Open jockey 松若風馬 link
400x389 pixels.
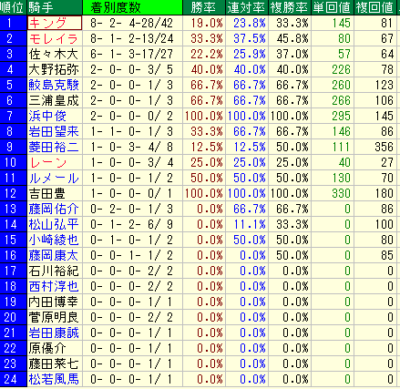click(54, 380)
